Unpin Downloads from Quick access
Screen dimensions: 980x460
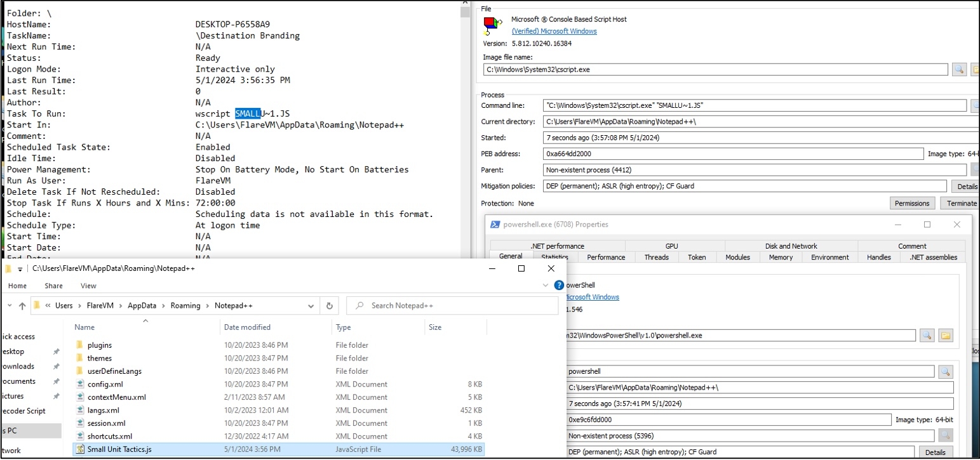click(55, 366)
